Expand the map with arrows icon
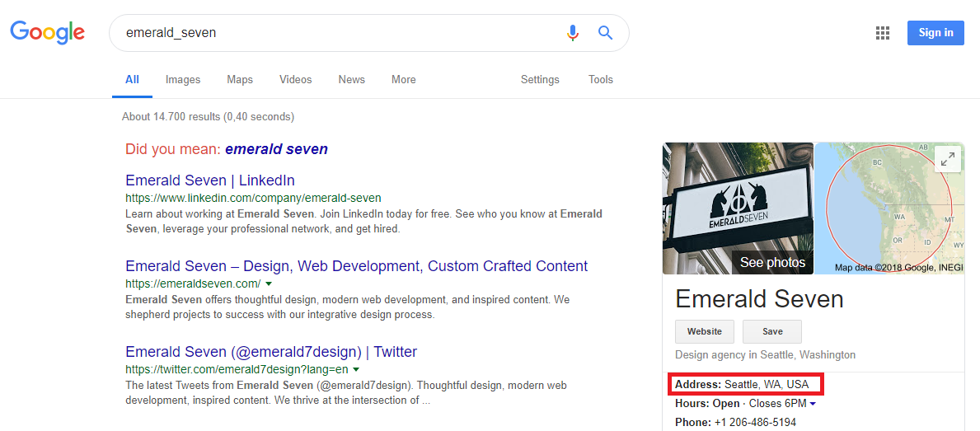 coord(948,159)
